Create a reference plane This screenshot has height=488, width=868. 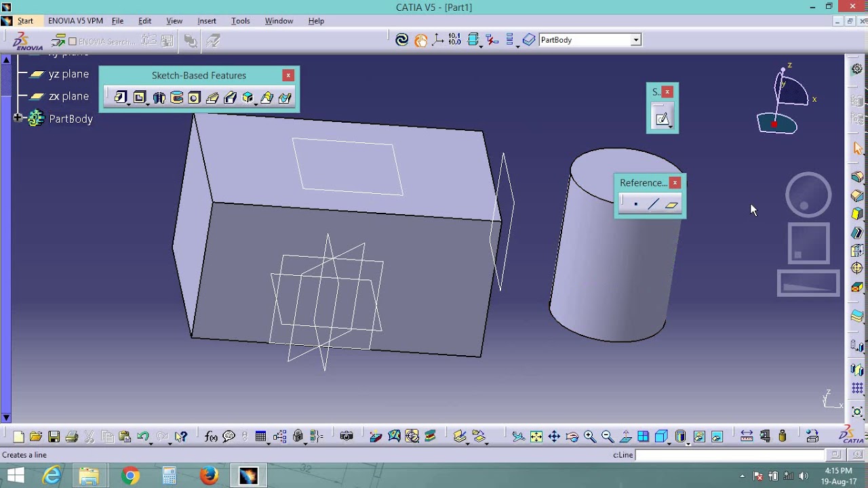pyautogui.click(x=671, y=204)
